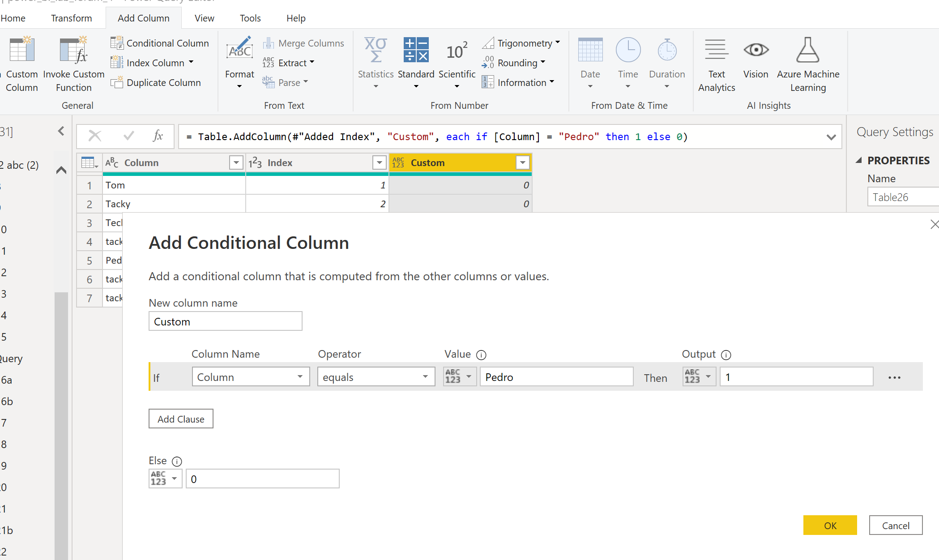
Task: Open the Help tab
Action: pyautogui.click(x=296, y=18)
